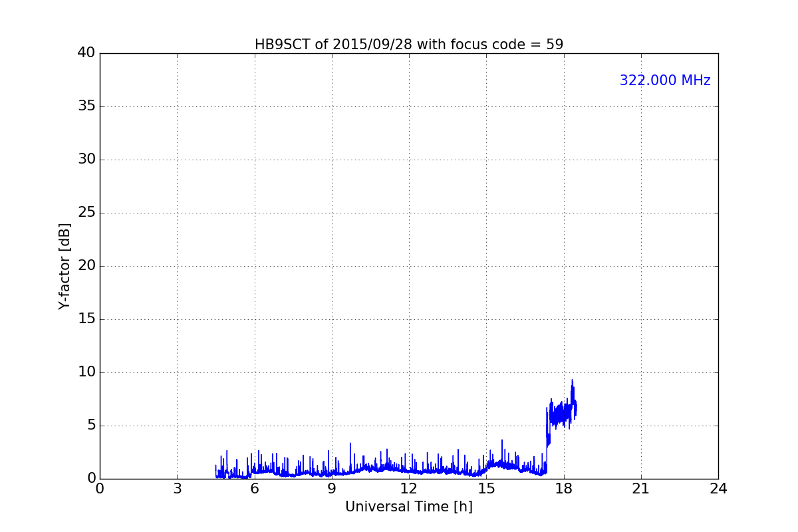Click the 'Universal Time [h]' axis label
This screenshot has height=532, width=798.
[x=409, y=507]
